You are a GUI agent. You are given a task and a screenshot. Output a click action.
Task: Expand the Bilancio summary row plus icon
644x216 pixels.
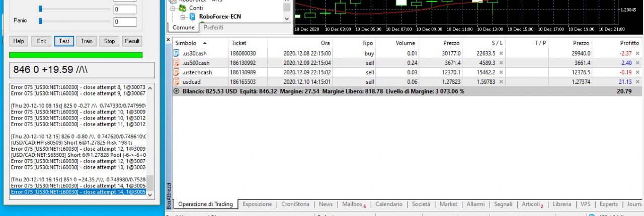[176, 91]
